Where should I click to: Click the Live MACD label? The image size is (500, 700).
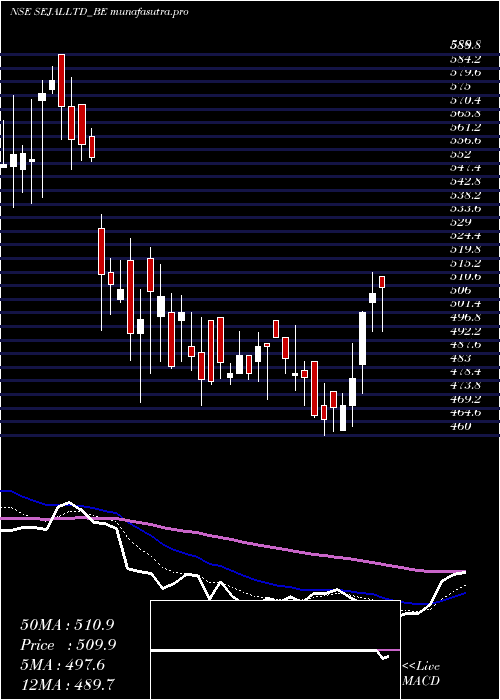421,674
